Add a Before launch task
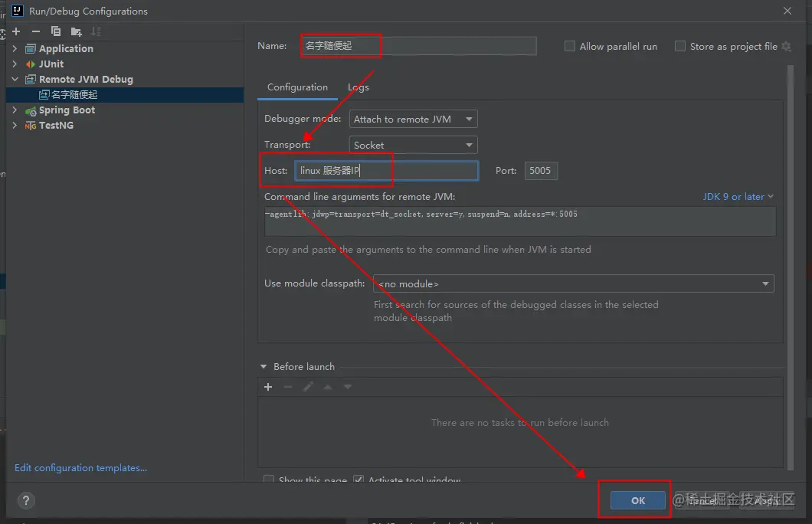 (x=268, y=387)
